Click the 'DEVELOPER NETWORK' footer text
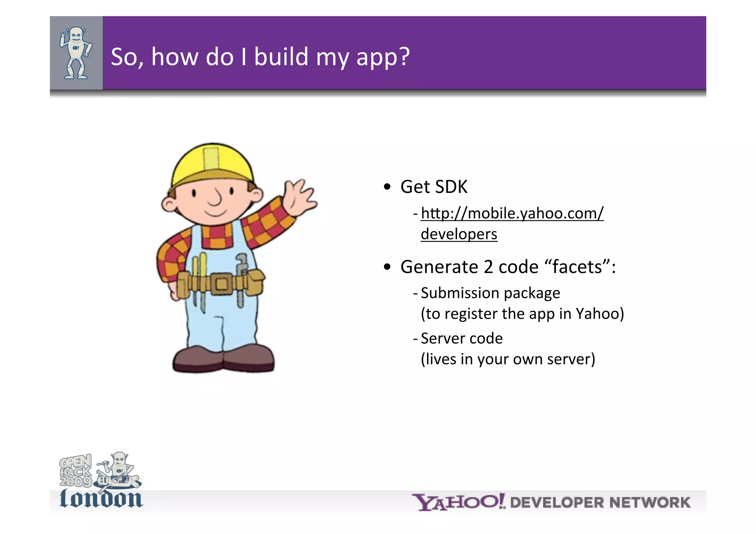 (600, 503)
